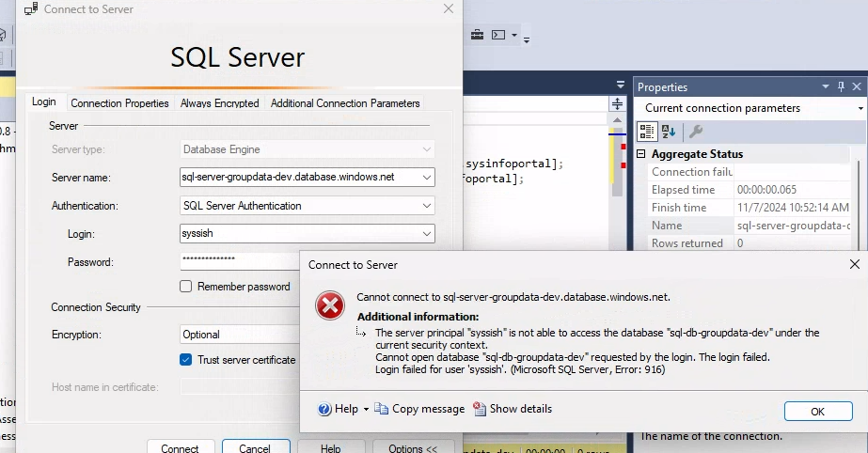Switch to Additional Connection Parameters tab
The width and height of the screenshot is (868, 453).
coord(345,102)
